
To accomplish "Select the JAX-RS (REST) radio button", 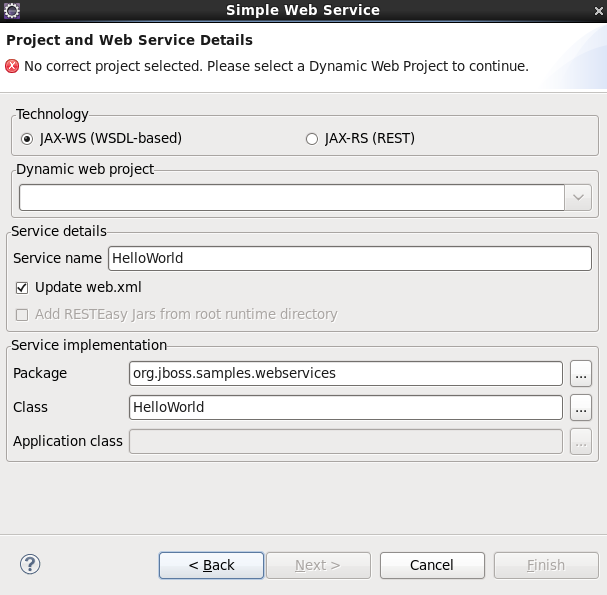I will click(x=312, y=139).
